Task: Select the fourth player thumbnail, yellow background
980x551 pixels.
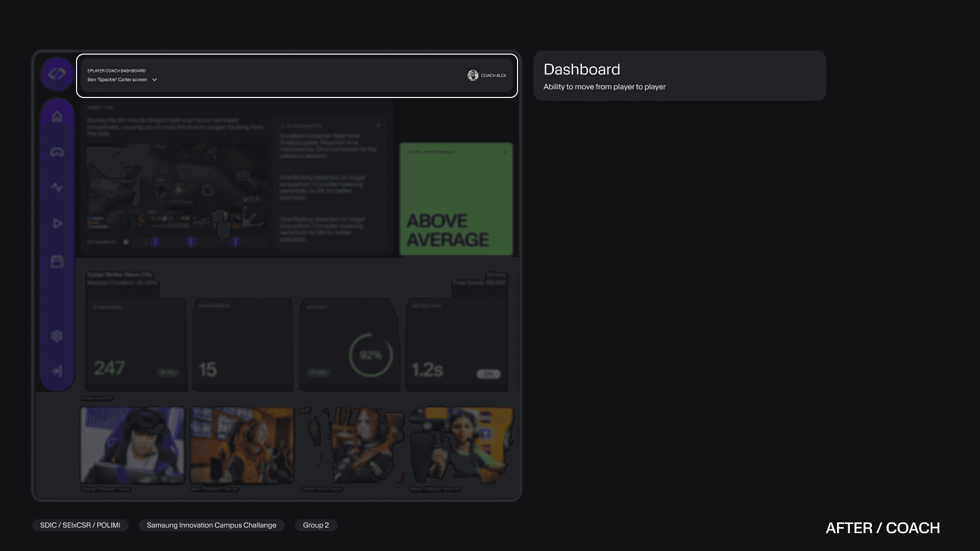Action: [x=462, y=445]
